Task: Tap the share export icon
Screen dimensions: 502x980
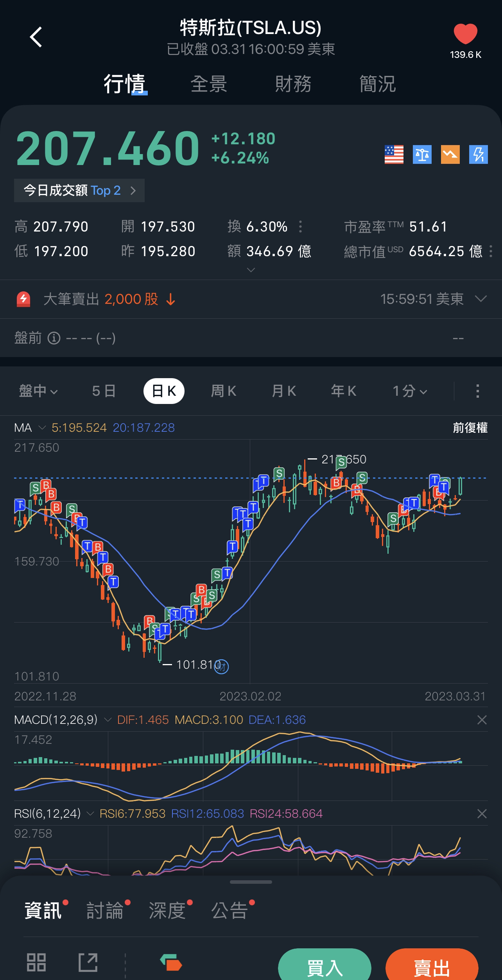Action: coord(88,962)
